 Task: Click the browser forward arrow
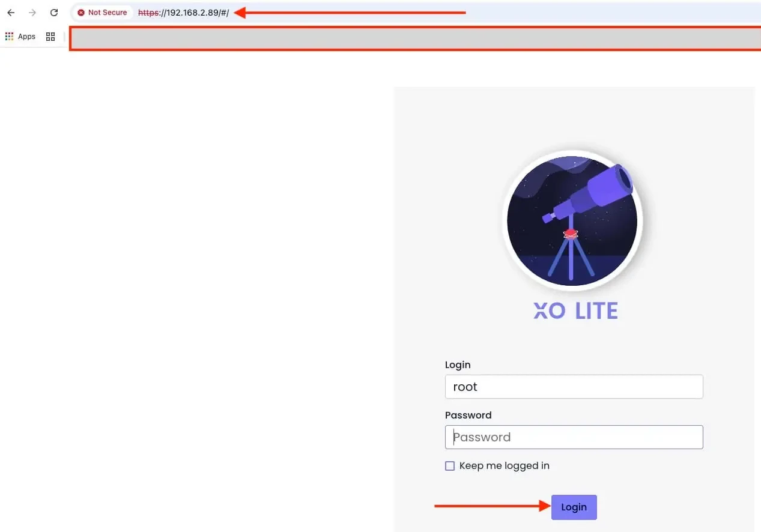32,13
